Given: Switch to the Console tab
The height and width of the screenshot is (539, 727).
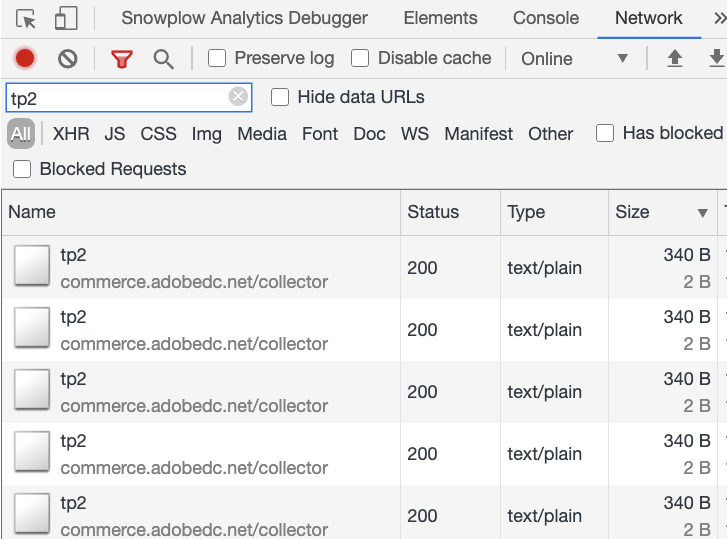Looking at the screenshot, I should pos(545,18).
